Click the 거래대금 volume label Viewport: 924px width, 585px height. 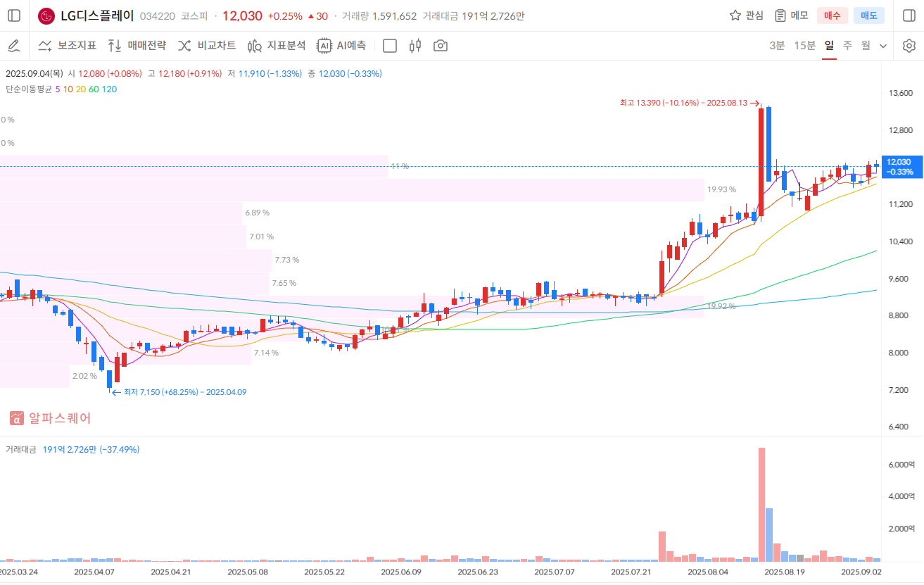click(x=21, y=449)
